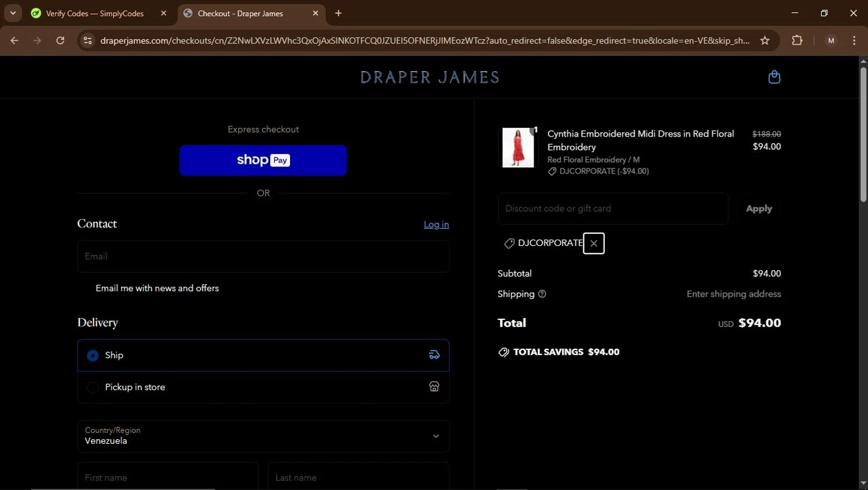Select the Ship delivery option

[x=263, y=355]
